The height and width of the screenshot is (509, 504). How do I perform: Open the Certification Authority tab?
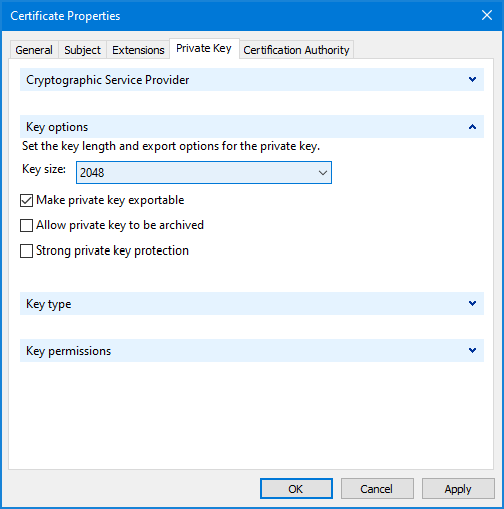(296, 50)
